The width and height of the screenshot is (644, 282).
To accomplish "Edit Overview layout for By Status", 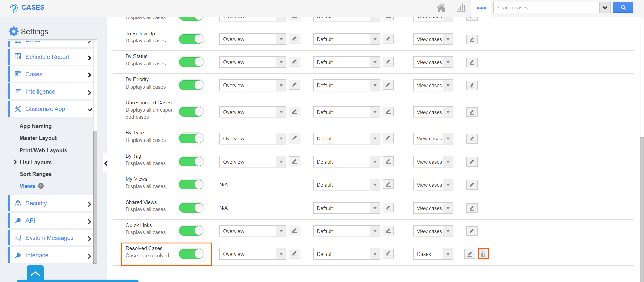I will pos(294,62).
